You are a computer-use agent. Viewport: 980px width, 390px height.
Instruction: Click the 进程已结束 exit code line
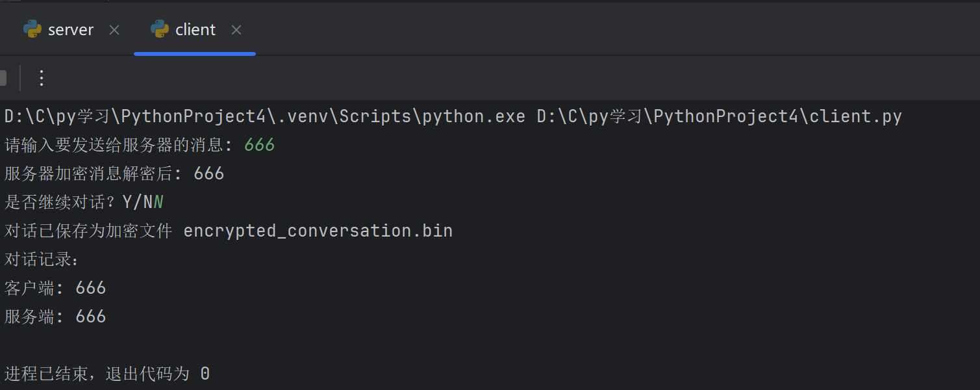point(107,374)
